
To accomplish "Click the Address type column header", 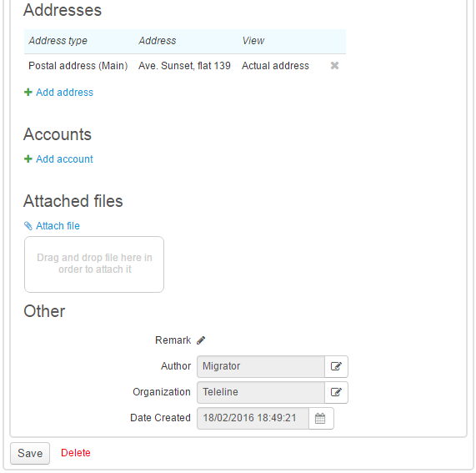I will point(58,41).
